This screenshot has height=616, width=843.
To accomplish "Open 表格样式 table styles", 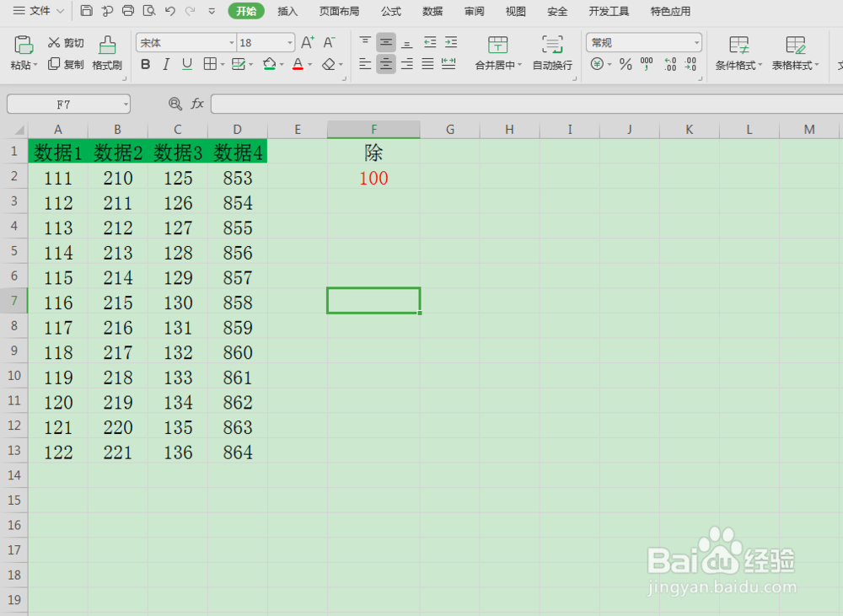I will pos(795,53).
